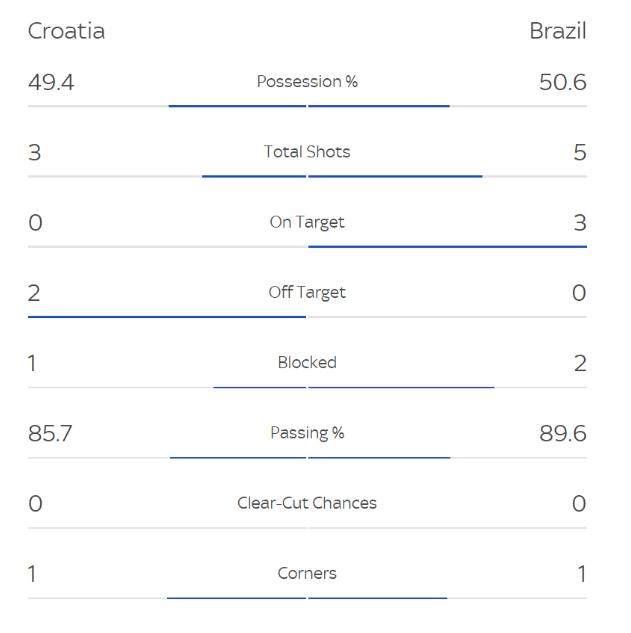The width and height of the screenshot is (631, 633).
Task: Click the Croatia team name heading
Action: pyautogui.click(x=66, y=31)
